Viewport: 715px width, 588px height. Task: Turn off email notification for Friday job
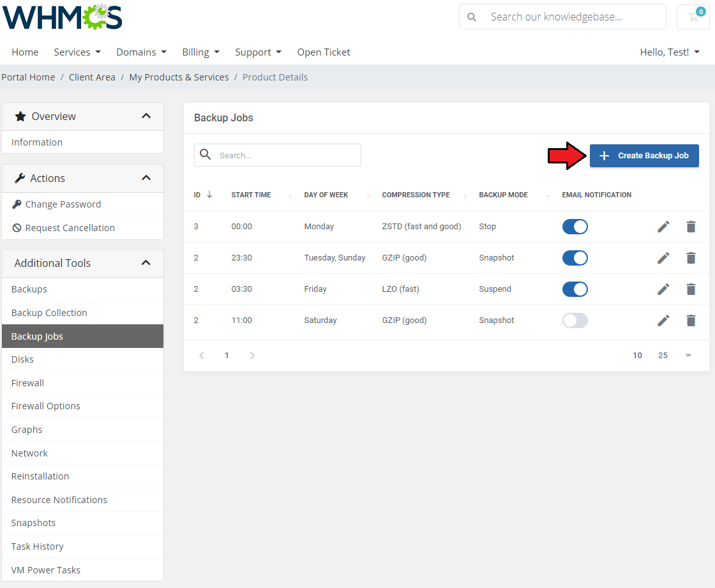575,289
